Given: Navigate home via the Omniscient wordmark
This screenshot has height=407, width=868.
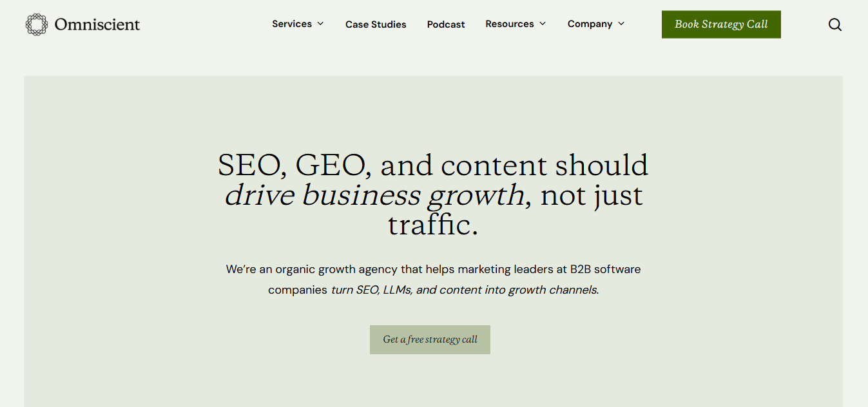Looking at the screenshot, I should pyautogui.click(x=98, y=24).
